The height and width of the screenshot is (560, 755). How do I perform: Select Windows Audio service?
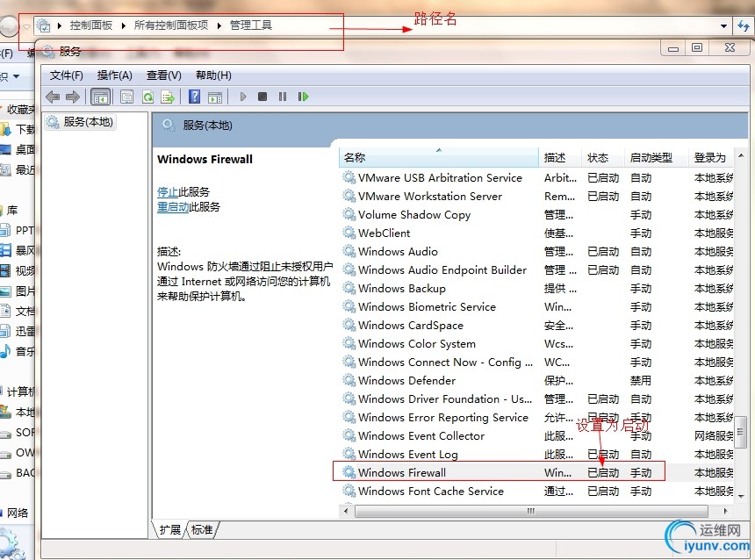click(537, 251)
